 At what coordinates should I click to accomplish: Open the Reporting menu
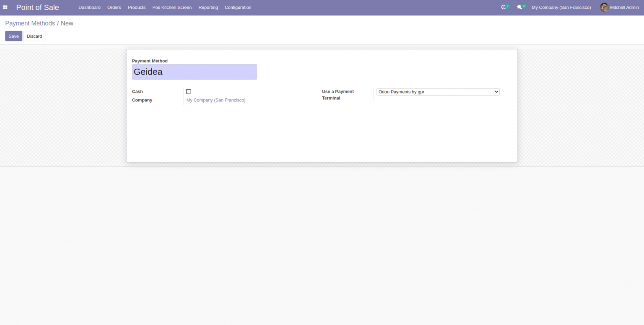pyautogui.click(x=208, y=7)
